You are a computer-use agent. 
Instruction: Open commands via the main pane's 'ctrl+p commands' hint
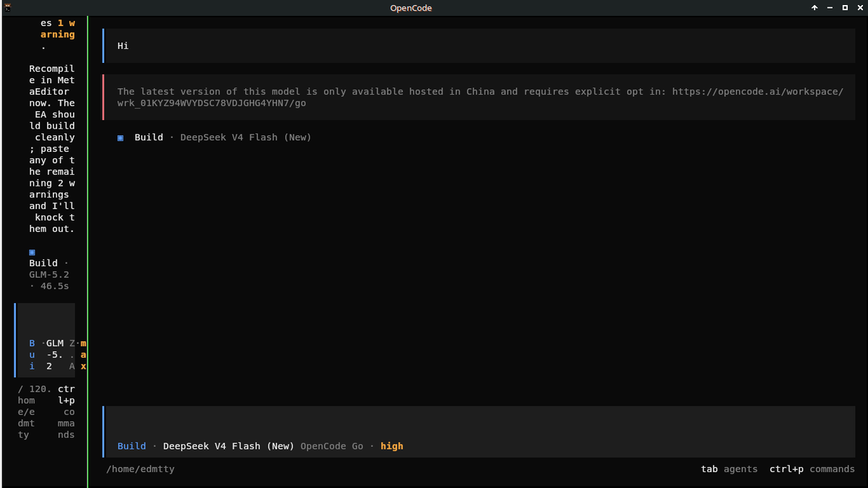(x=812, y=469)
